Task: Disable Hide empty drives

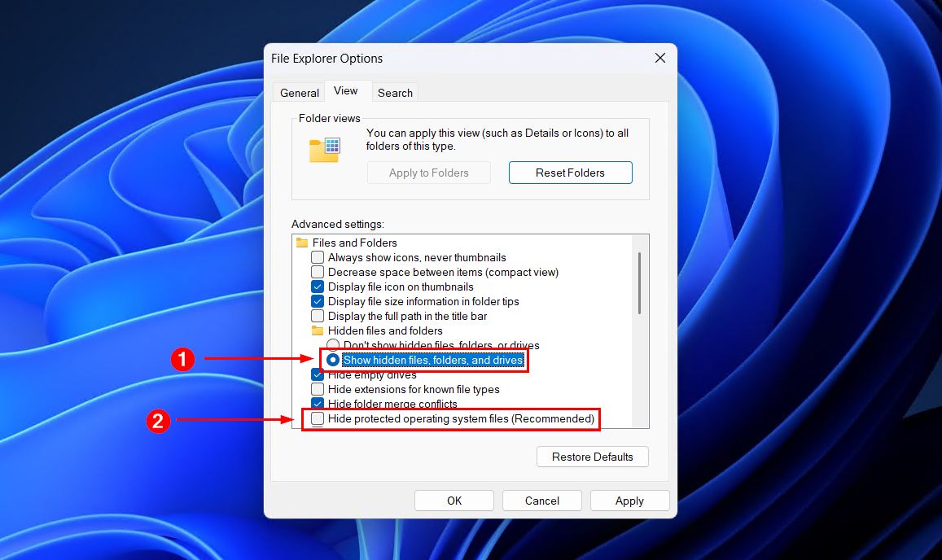Action: (x=318, y=374)
